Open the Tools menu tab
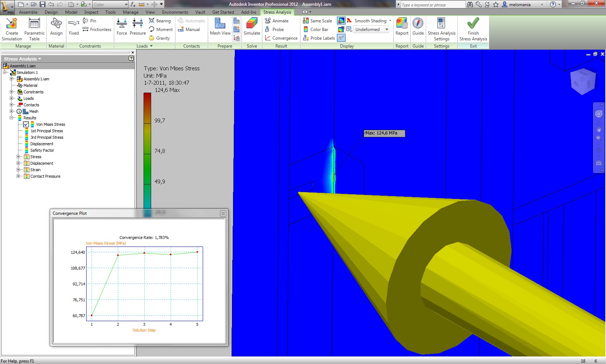 pos(110,12)
